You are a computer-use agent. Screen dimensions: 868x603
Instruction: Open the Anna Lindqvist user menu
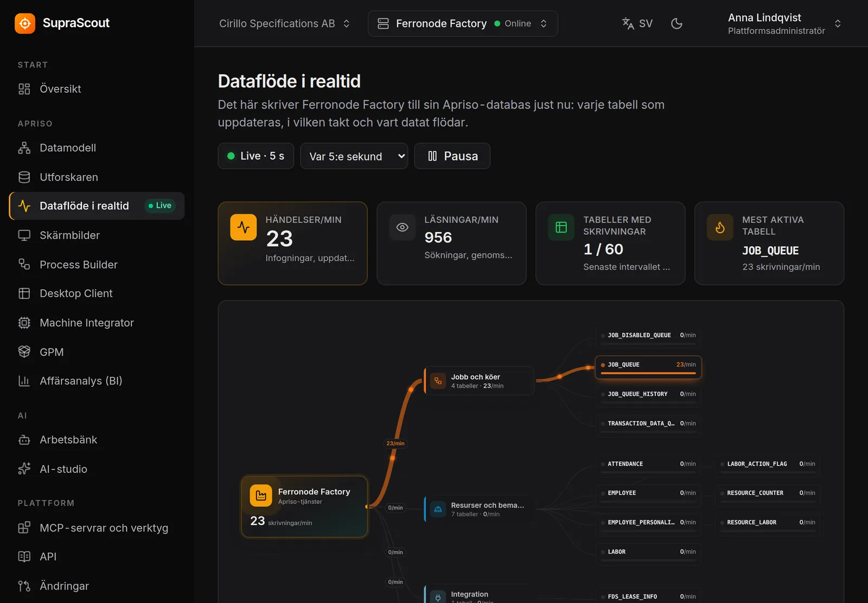[784, 23]
